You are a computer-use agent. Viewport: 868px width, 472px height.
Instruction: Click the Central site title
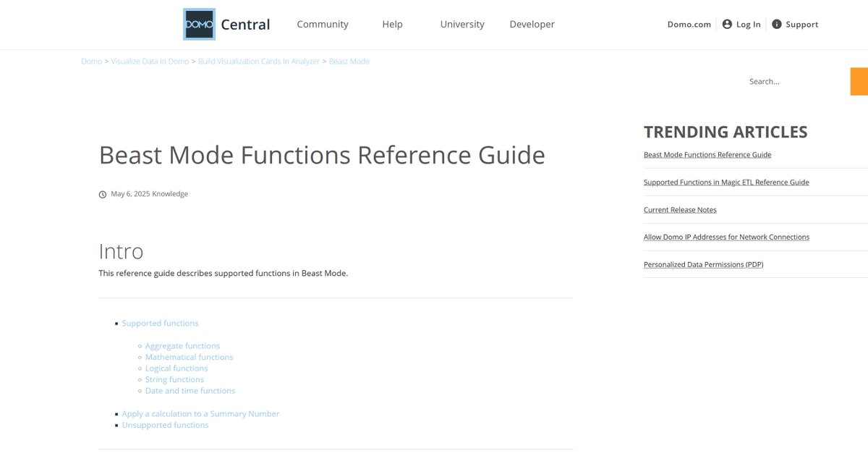click(245, 25)
